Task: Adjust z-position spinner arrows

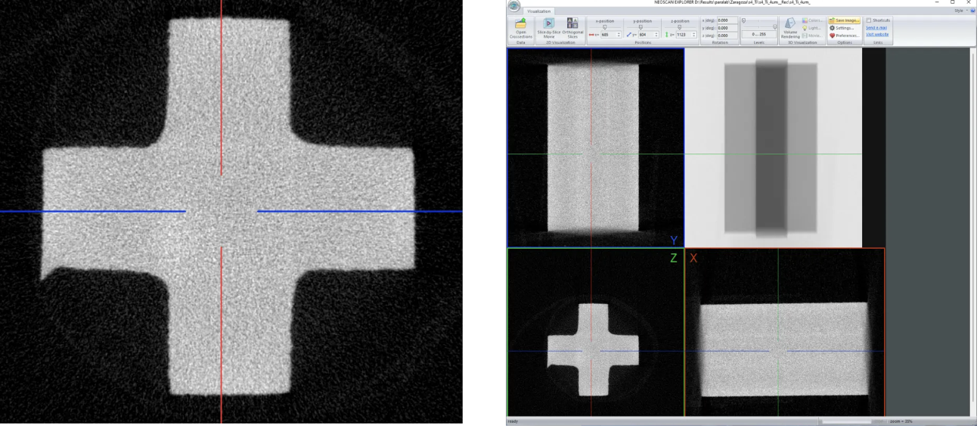Action: point(693,35)
